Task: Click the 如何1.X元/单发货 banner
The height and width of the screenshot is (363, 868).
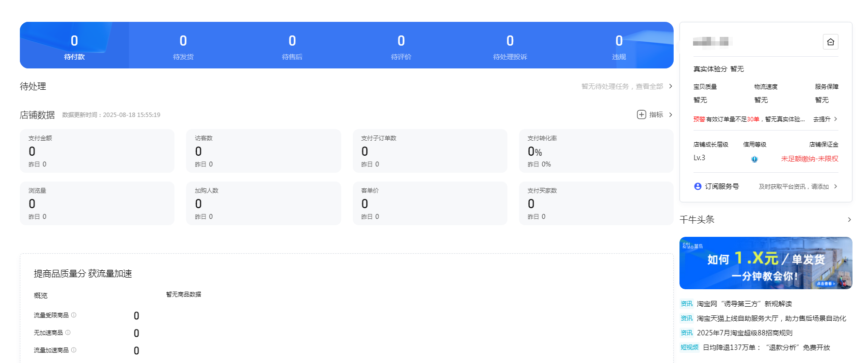Action: 766,263
